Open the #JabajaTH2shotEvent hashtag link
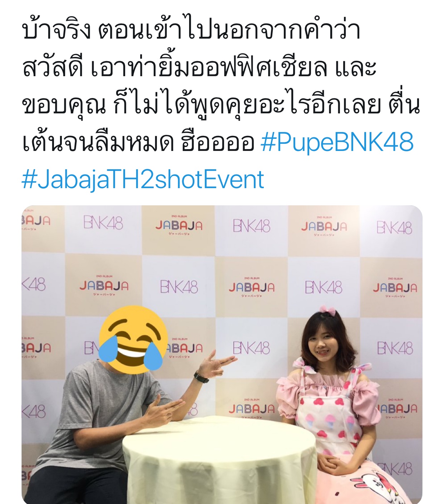444x504 pixels. click(x=143, y=180)
